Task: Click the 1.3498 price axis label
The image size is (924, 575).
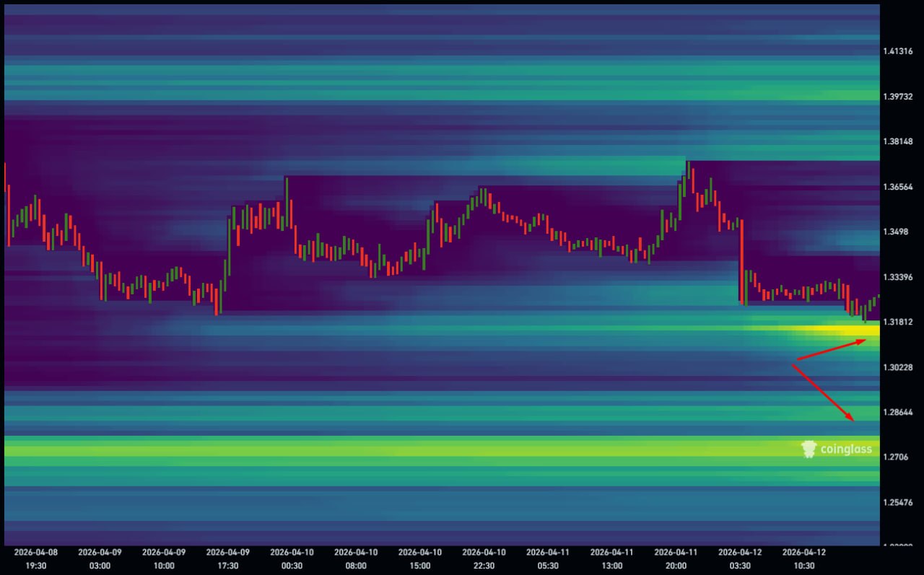Action: pyautogui.click(x=896, y=232)
